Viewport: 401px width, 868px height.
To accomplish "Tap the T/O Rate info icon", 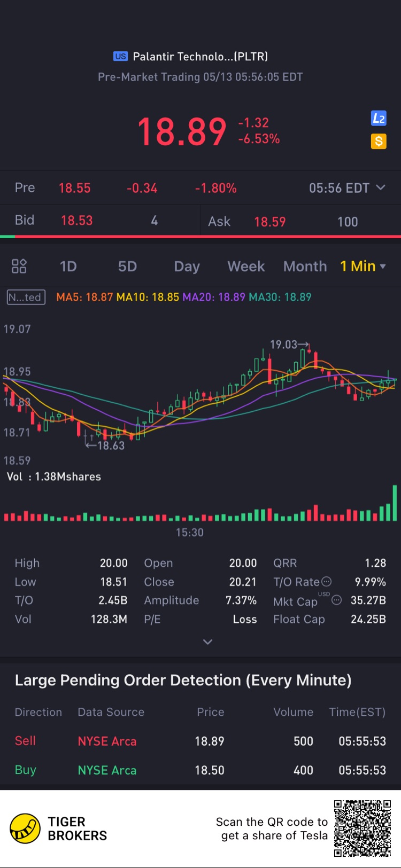I will pyautogui.click(x=326, y=582).
